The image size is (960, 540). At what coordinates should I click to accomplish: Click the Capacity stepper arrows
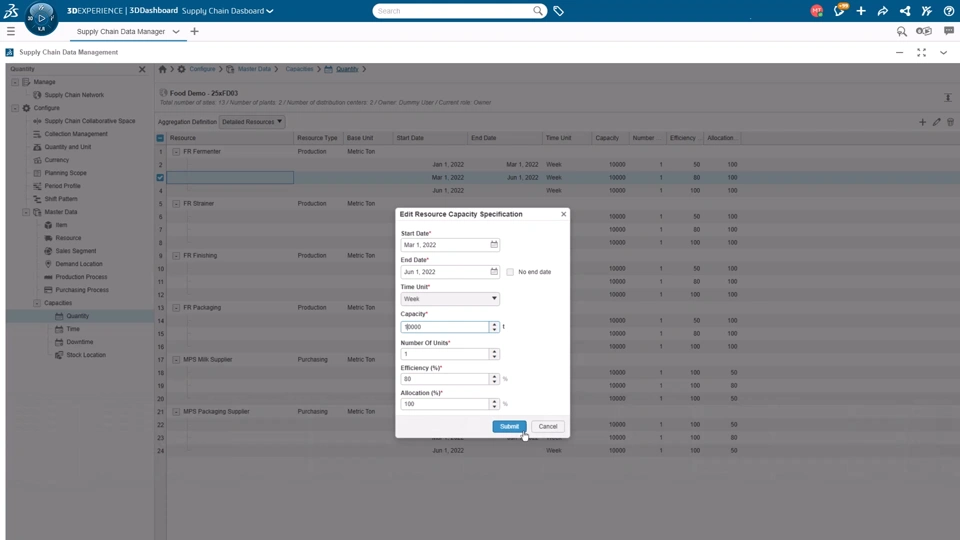point(494,327)
